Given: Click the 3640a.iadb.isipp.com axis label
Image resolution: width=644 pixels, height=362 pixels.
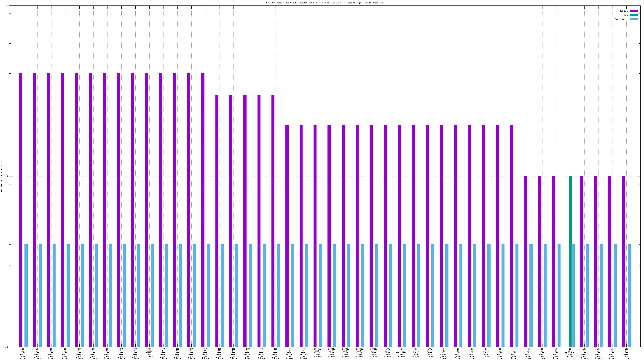Looking at the screenshot, I should (317, 352).
